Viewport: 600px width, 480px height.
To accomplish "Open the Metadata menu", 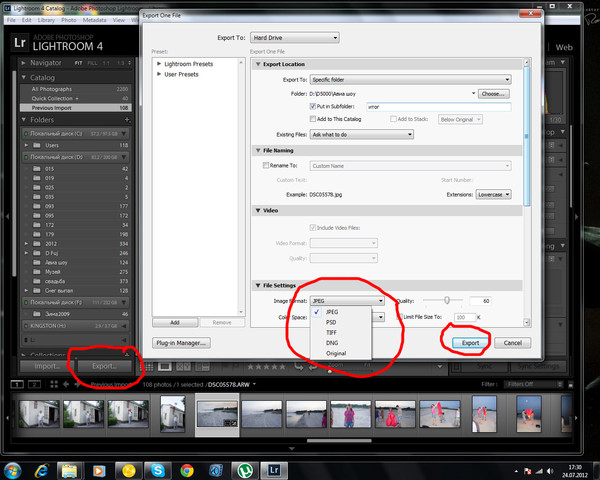I will click(95, 20).
